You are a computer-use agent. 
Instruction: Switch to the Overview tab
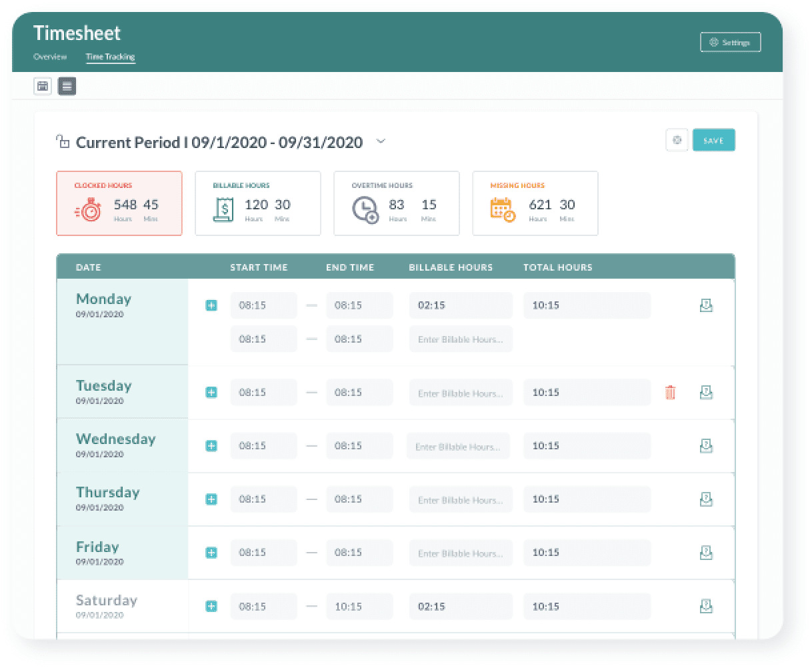tap(49, 57)
